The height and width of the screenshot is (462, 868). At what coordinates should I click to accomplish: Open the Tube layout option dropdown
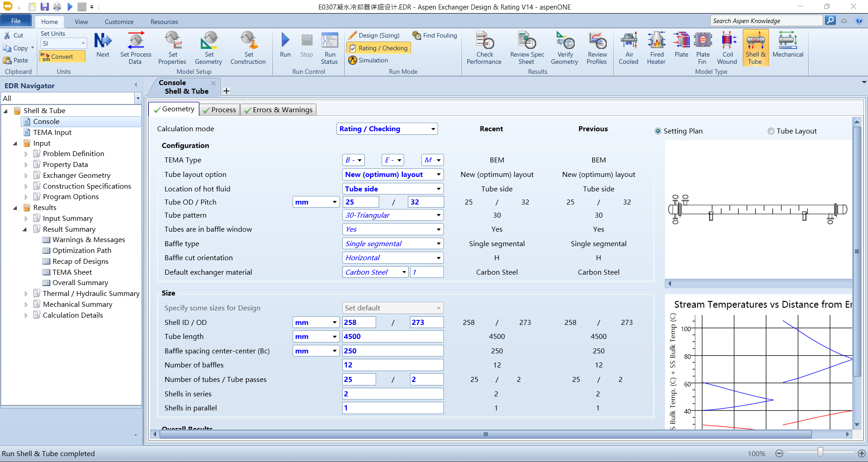click(439, 175)
